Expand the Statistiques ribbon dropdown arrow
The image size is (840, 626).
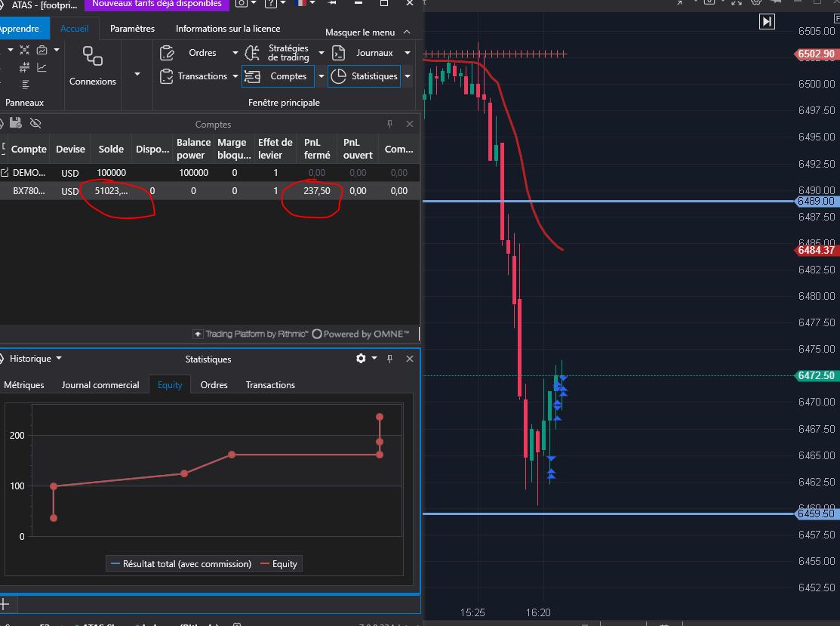coord(408,76)
